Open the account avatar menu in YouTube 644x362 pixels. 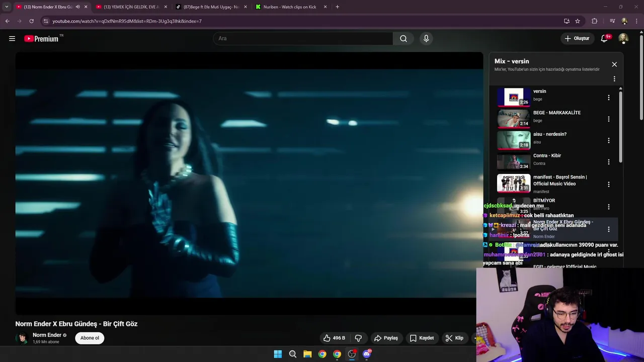click(x=623, y=39)
